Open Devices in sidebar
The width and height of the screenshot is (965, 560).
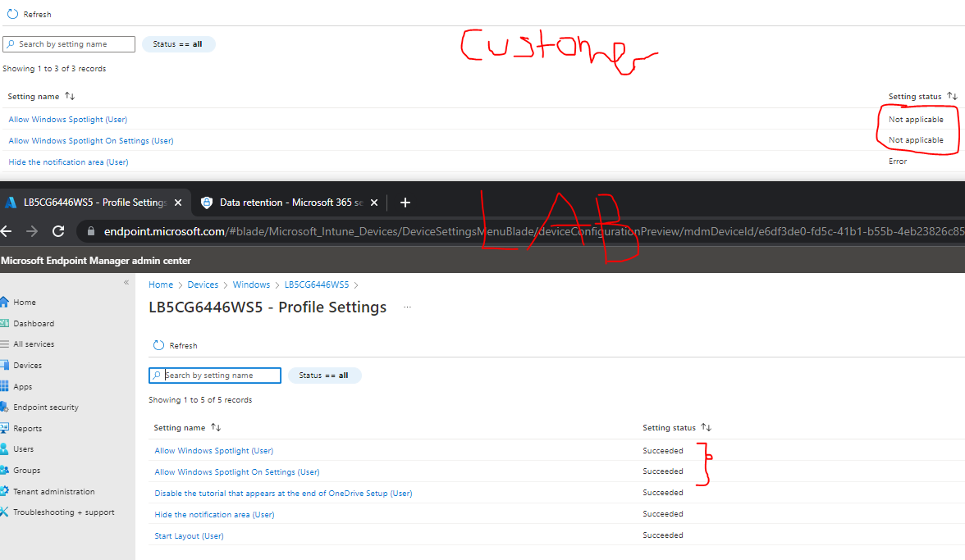click(x=27, y=365)
